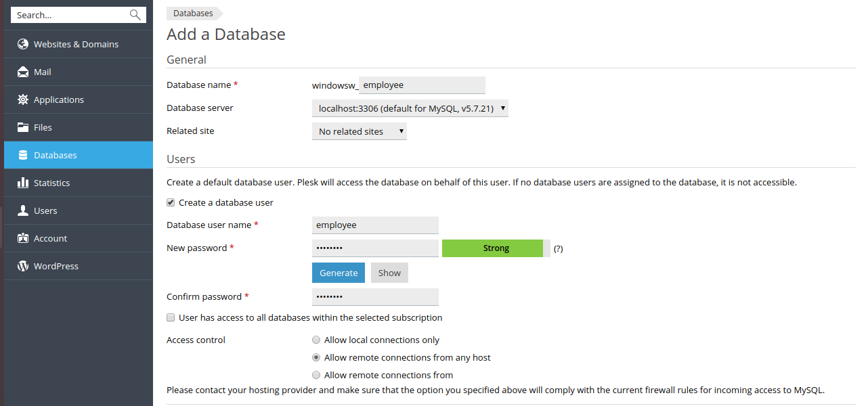Open the Database server dropdown

410,108
